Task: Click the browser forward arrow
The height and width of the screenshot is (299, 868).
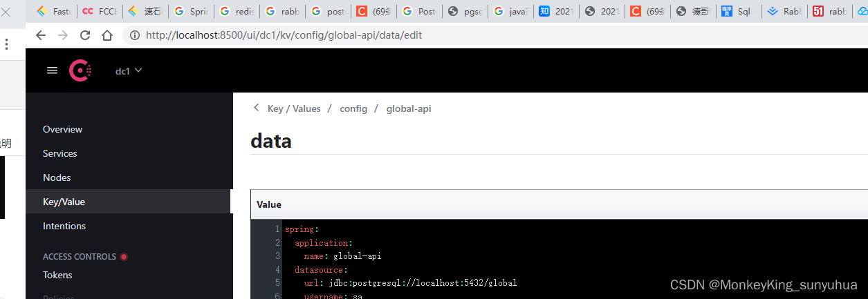Action: (x=63, y=35)
